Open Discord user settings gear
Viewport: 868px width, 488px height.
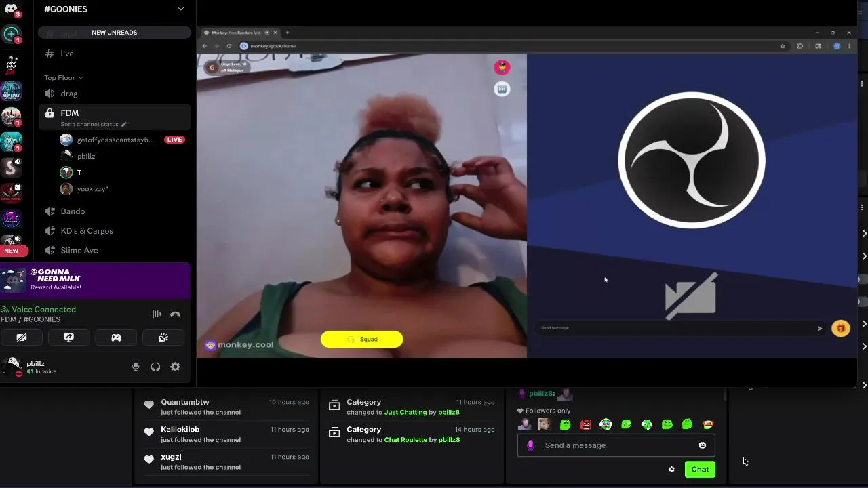176,367
